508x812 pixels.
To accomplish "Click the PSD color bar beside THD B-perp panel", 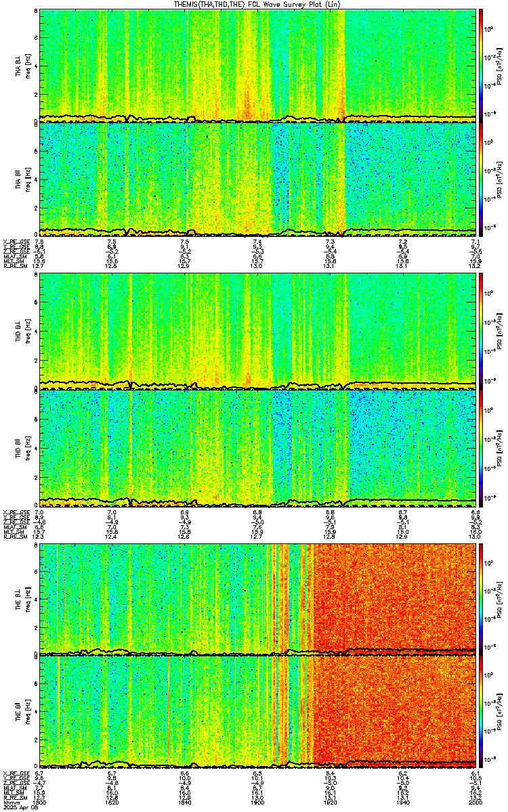I will pos(482,332).
